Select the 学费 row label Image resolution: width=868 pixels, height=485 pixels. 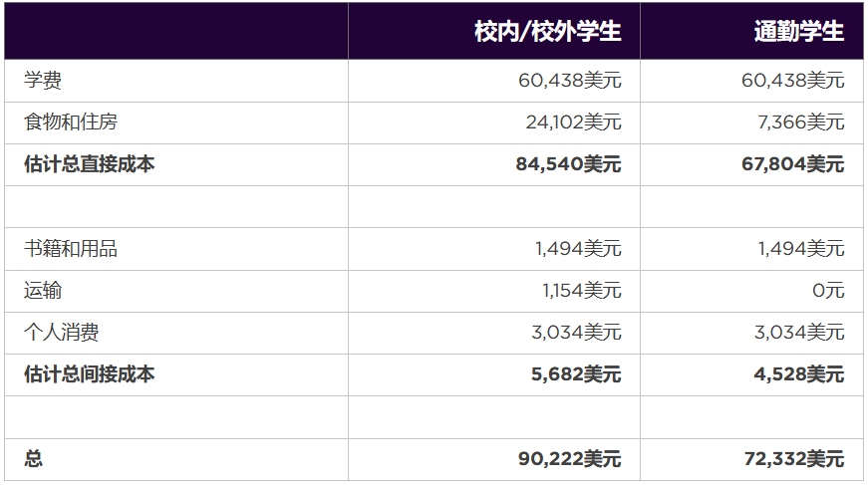(43, 81)
